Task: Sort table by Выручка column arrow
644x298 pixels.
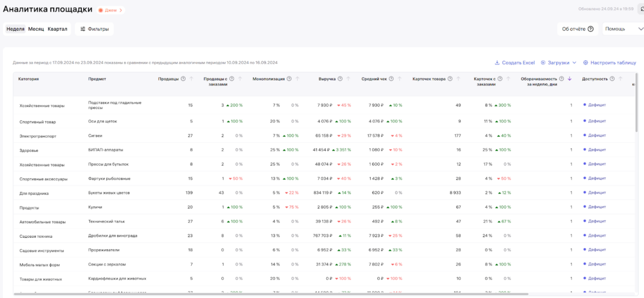Action: coord(348,79)
